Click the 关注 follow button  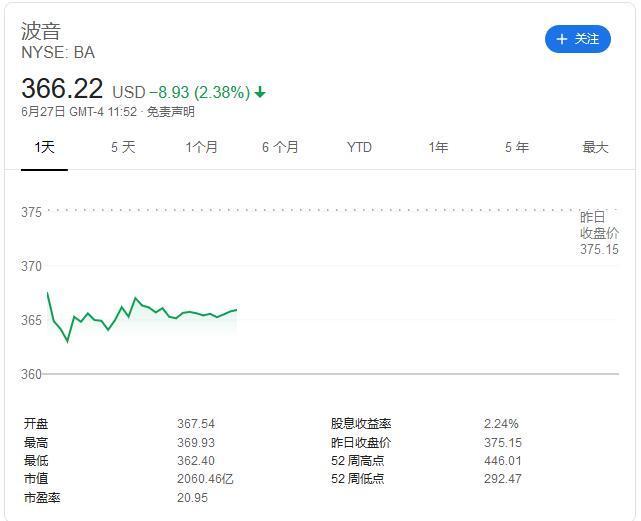(x=578, y=39)
